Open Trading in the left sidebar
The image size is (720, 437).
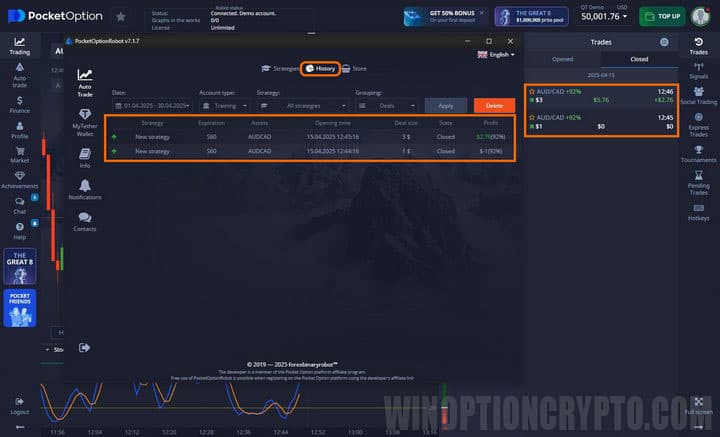(x=19, y=46)
